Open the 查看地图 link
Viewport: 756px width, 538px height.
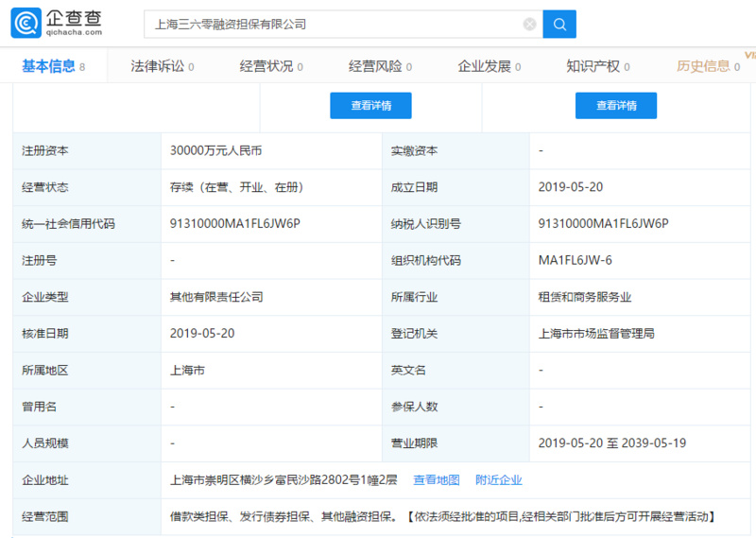pos(437,480)
